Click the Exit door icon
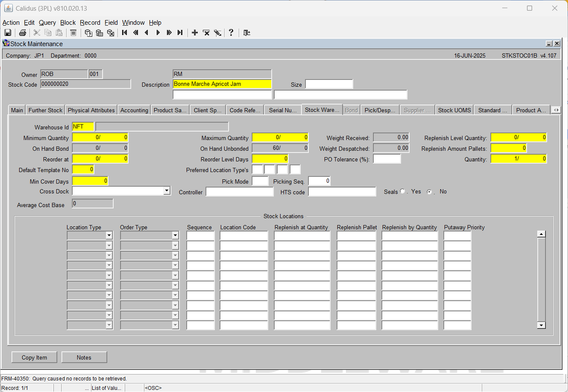 tap(246, 32)
